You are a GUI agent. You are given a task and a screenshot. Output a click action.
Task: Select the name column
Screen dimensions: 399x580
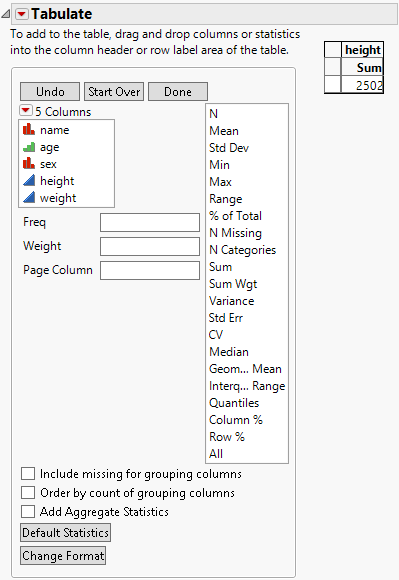coord(54,130)
